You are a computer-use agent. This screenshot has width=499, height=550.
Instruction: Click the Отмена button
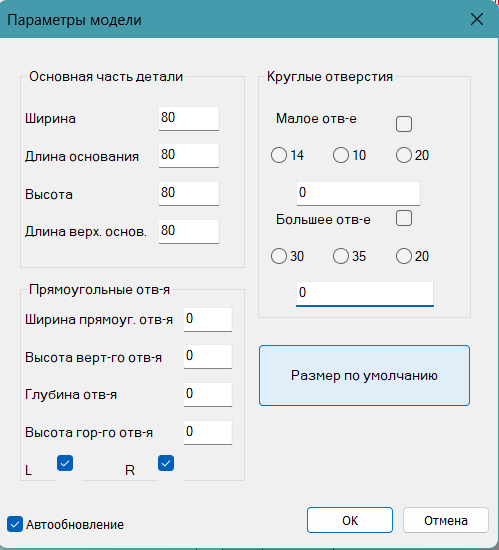(446, 520)
